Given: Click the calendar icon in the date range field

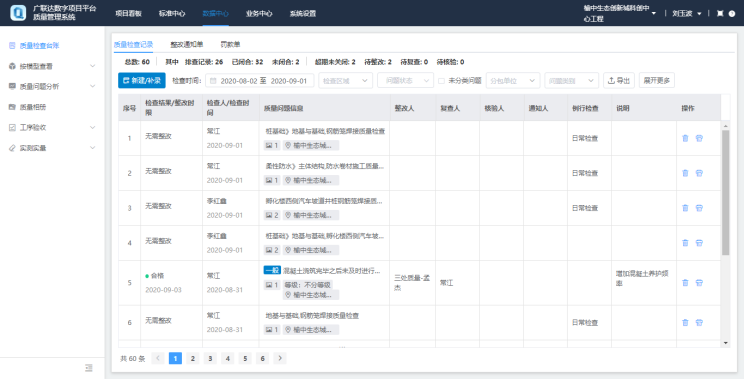Looking at the screenshot, I should 213,81.
